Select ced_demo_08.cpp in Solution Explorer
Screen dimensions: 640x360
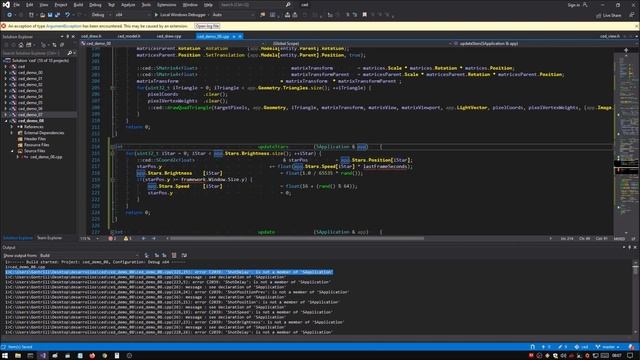coord(46,157)
